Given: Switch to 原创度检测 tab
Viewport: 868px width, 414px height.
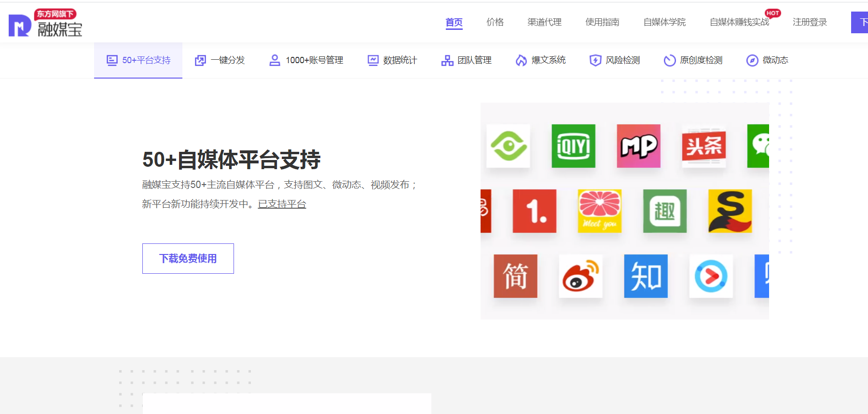Looking at the screenshot, I should (x=701, y=60).
